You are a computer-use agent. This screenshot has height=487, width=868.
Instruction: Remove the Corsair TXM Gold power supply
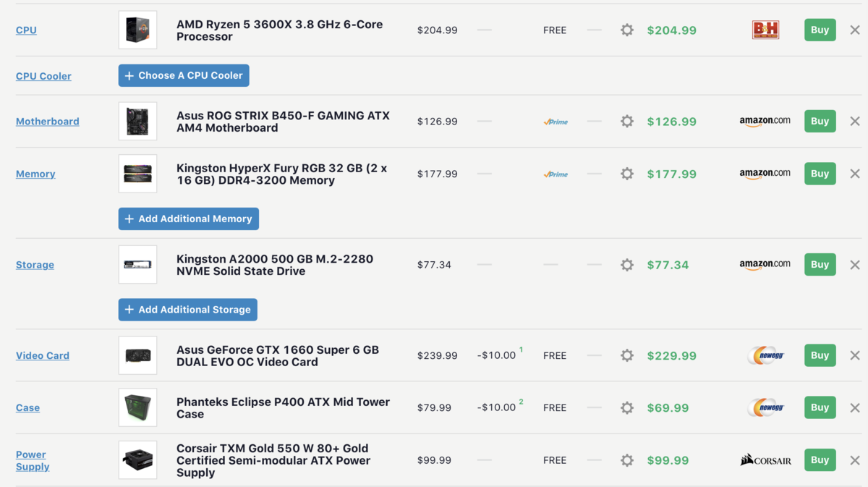(x=855, y=460)
